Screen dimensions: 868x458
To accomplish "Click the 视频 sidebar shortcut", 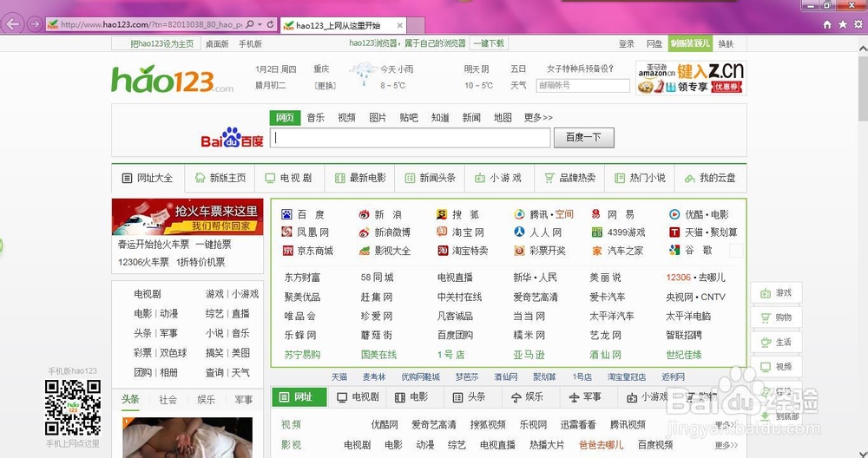I will [x=776, y=367].
